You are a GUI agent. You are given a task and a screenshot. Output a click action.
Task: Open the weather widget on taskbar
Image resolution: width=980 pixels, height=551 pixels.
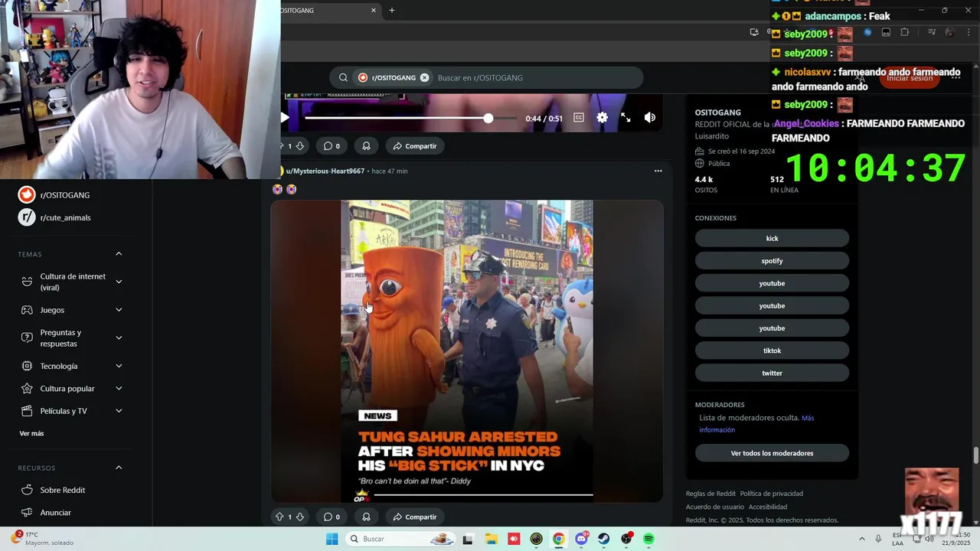[x=44, y=539]
